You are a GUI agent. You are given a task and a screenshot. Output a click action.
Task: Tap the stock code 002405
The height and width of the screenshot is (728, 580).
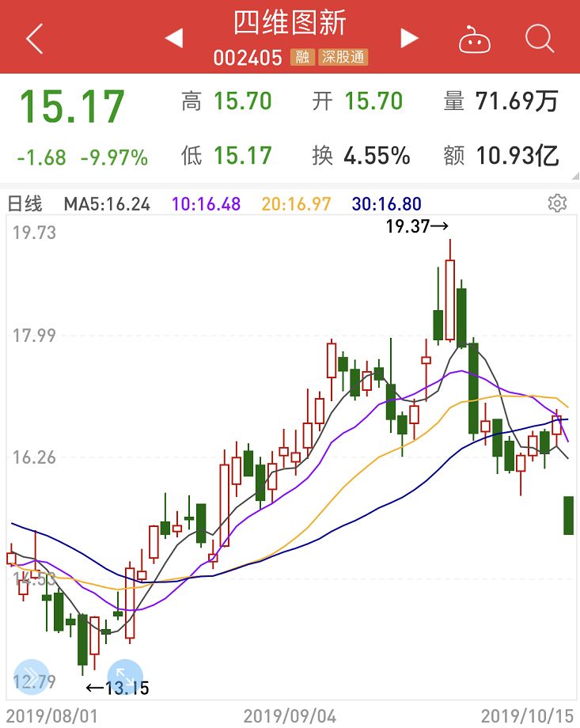248,58
